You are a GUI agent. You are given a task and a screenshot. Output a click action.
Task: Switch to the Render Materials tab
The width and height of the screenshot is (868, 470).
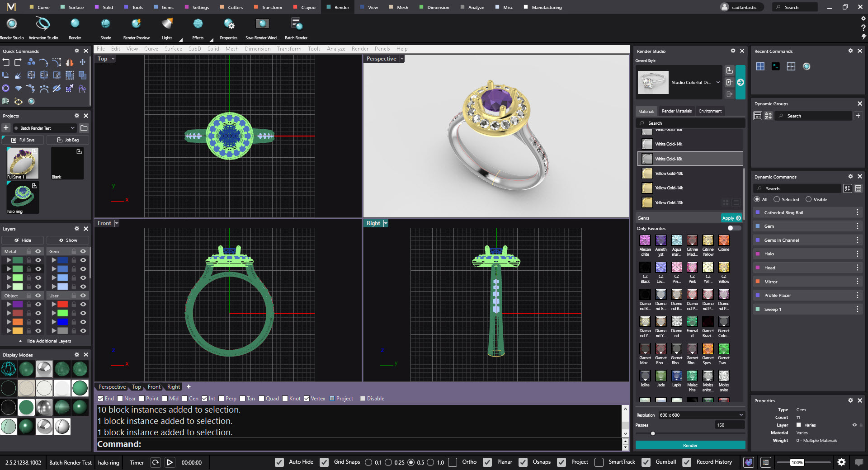[x=676, y=111]
